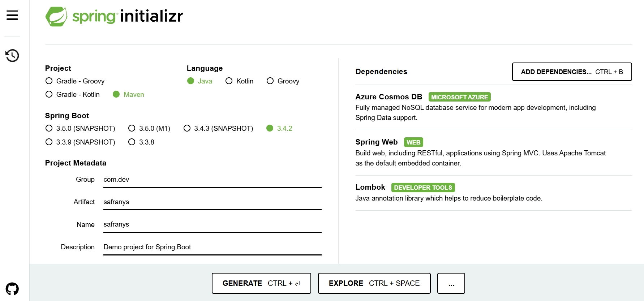Viewport: 644px width, 301px height.
Task: Click the Project section heading
Action: pos(58,68)
